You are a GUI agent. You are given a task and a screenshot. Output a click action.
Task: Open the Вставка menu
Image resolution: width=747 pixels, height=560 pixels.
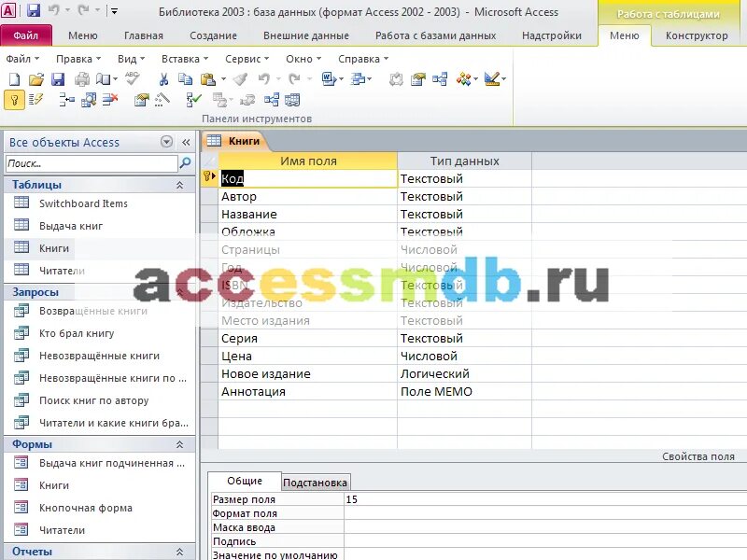(185, 59)
